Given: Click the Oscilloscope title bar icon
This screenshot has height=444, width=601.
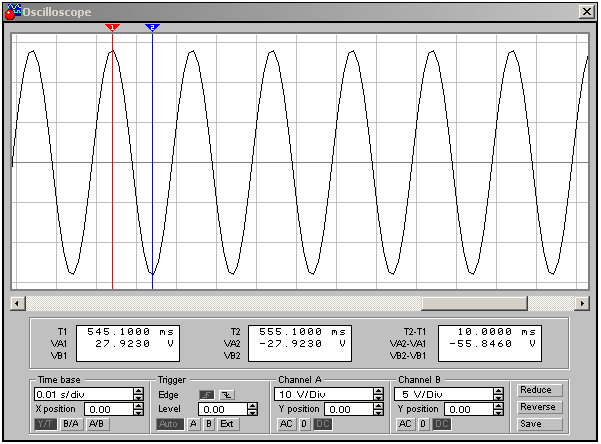Looking at the screenshot, I should [12, 12].
